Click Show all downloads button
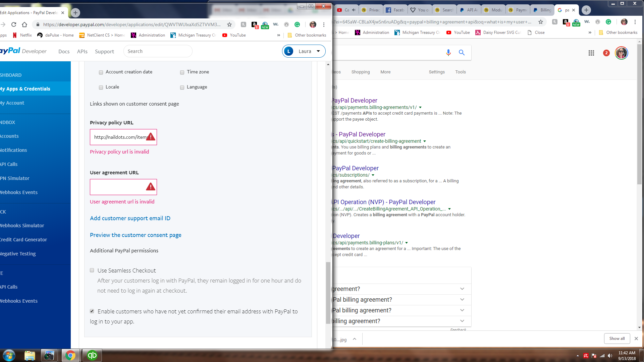The image size is (644, 362). pyautogui.click(x=617, y=339)
